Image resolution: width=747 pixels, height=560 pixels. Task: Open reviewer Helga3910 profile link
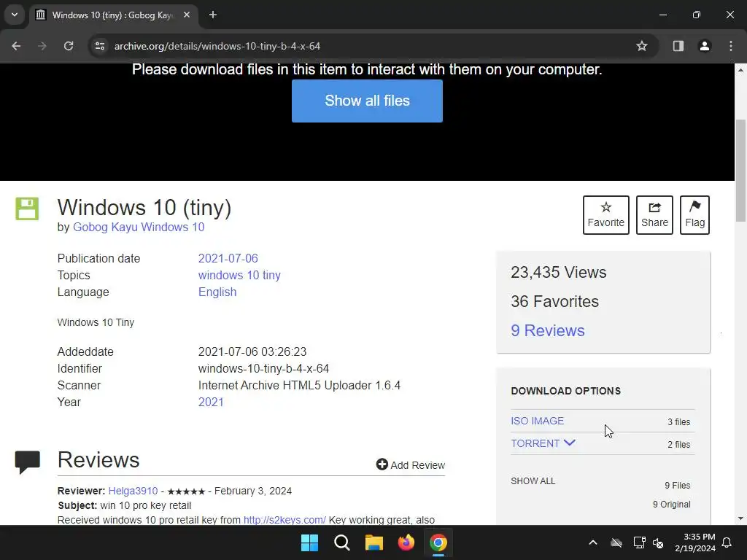pyautogui.click(x=133, y=491)
